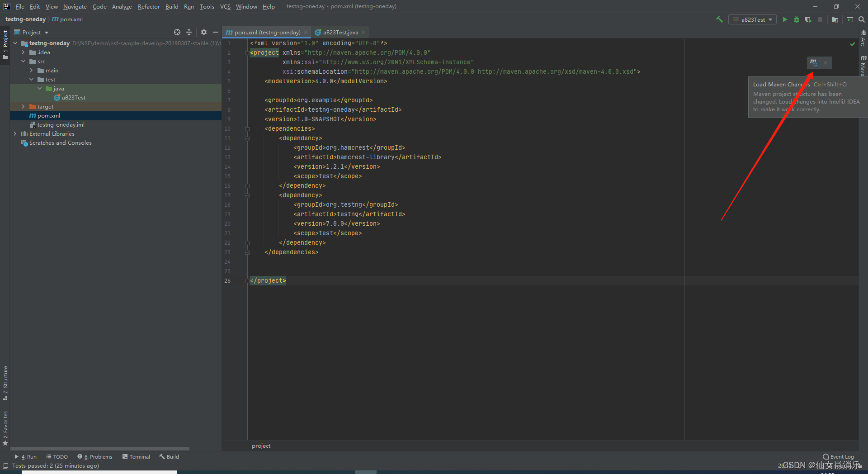The width and height of the screenshot is (868, 474).
Task: Open Search Everywhere magnifier icon
Action: click(x=862, y=19)
